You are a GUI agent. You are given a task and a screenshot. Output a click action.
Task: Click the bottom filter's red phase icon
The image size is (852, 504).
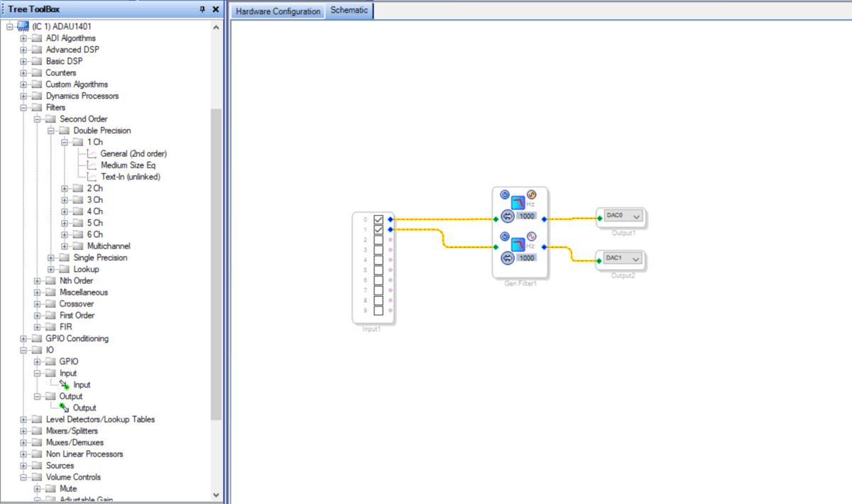pos(531,236)
